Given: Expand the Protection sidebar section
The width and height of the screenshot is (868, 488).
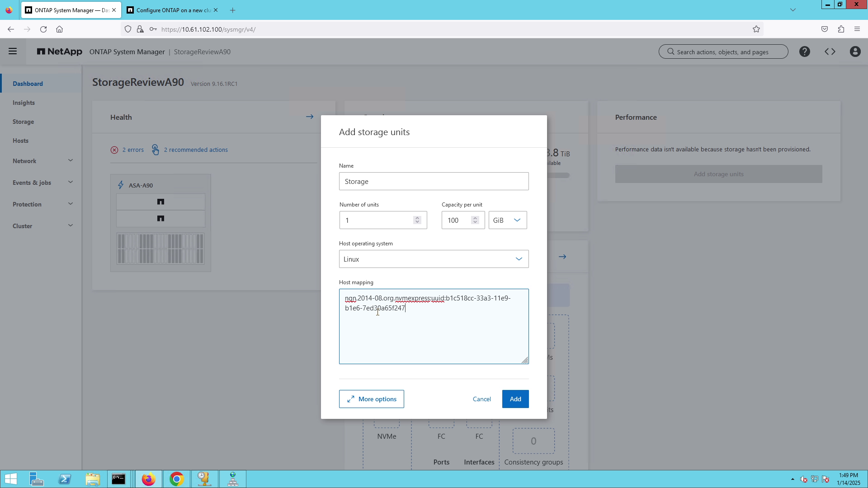Looking at the screenshot, I should coord(71,204).
